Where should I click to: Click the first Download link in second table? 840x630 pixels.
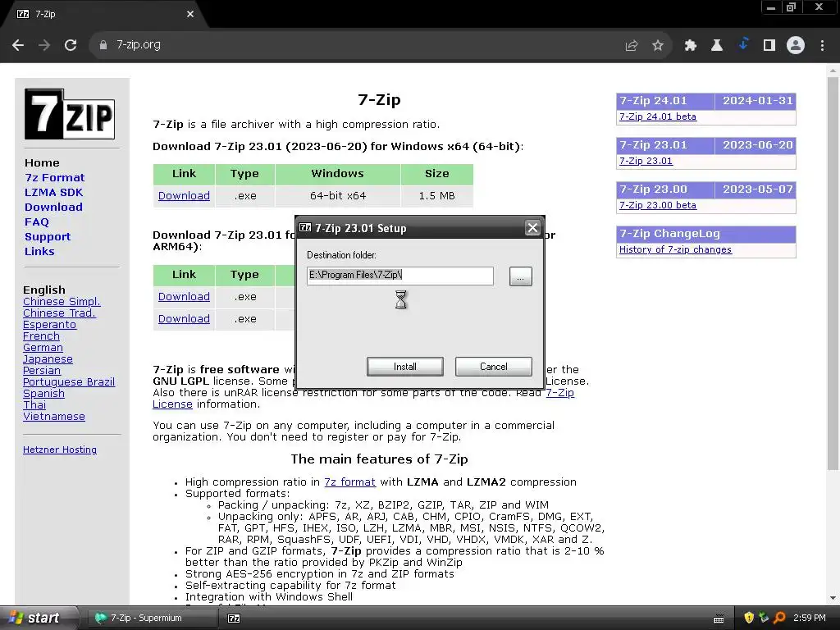coord(184,296)
